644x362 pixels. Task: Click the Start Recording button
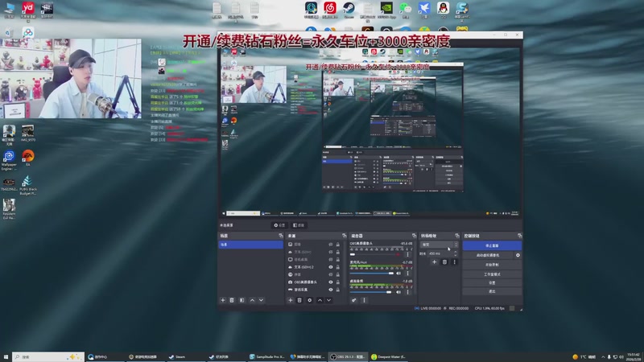pos(492,265)
